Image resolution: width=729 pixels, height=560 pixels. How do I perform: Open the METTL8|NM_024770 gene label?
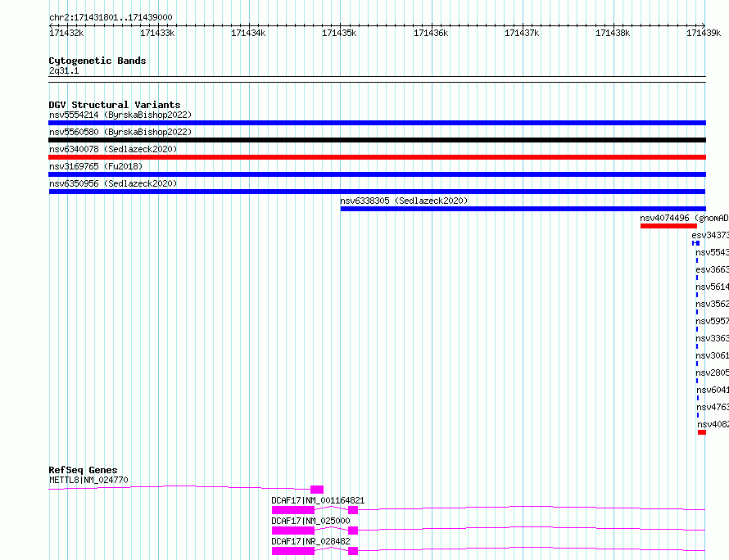click(88, 480)
